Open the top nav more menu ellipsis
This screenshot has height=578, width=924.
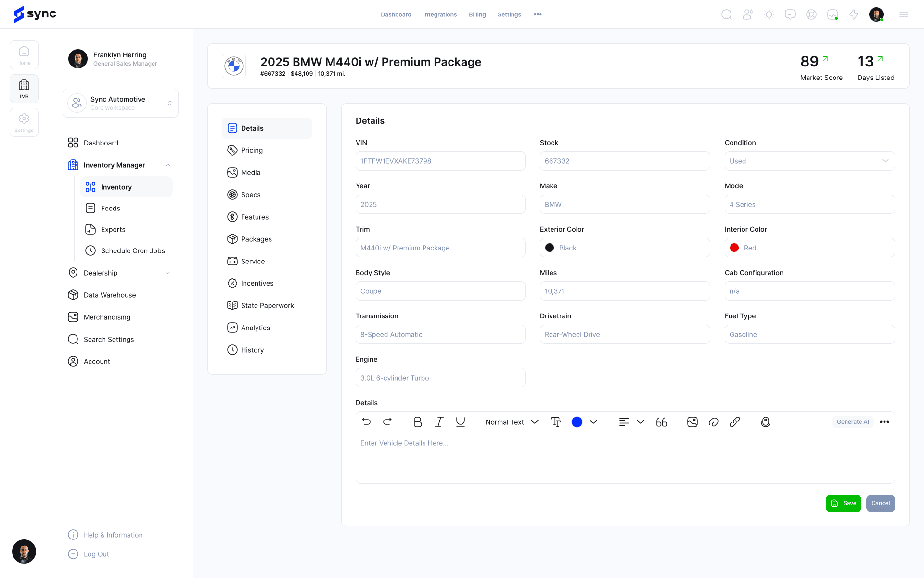click(538, 14)
